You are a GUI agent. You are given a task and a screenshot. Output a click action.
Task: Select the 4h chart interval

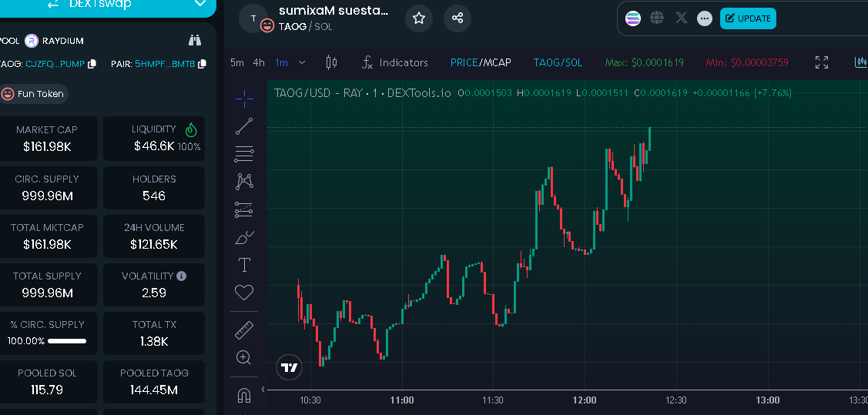pos(259,62)
